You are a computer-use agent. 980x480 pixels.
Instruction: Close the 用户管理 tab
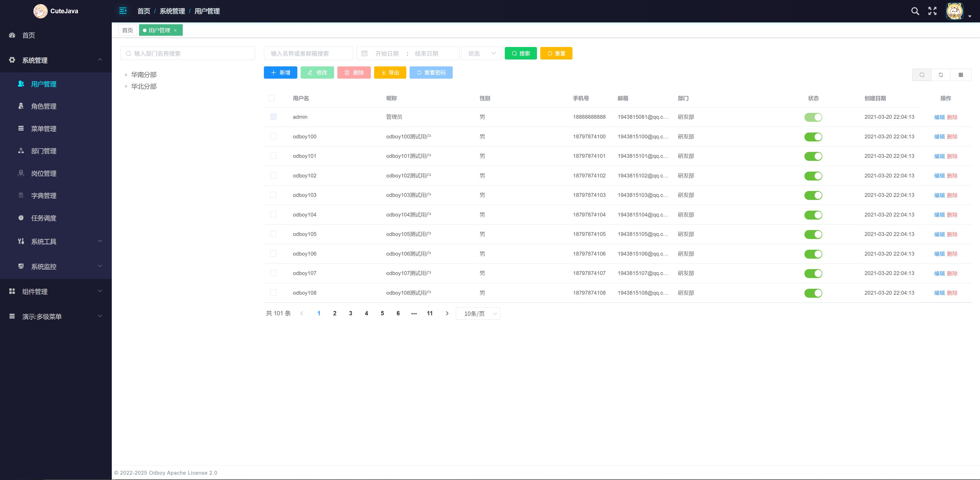tap(175, 30)
